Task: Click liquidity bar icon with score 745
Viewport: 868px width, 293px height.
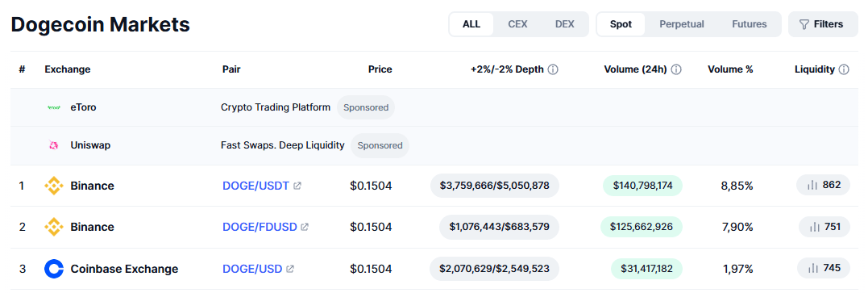Action: pos(812,269)
